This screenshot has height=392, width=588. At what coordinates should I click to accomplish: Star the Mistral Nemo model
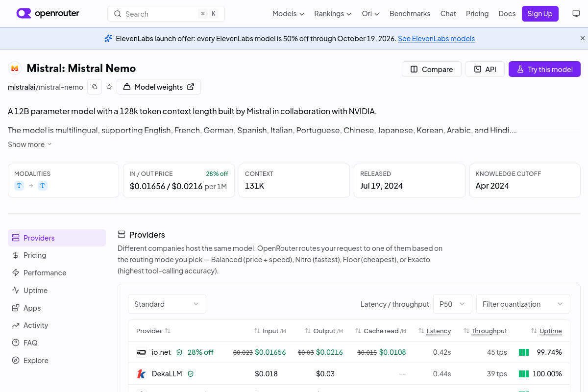pyautogui.click(x=109, y=87)
